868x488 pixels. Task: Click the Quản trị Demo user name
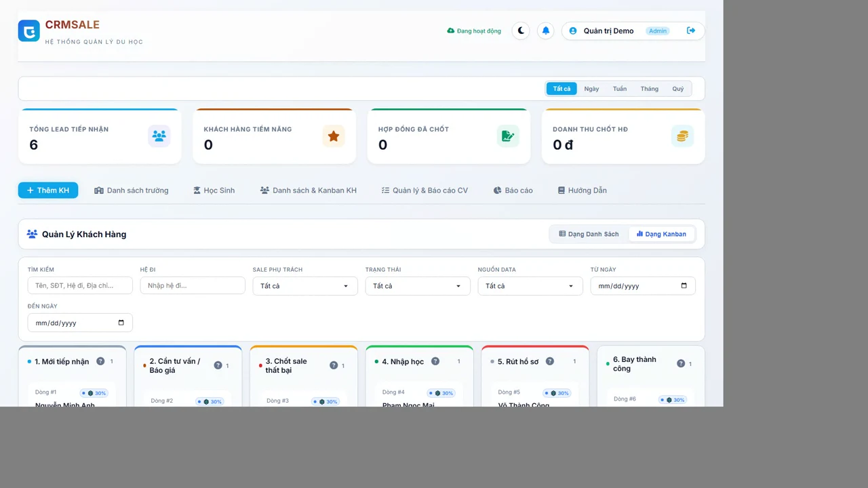tap(608, 30)
